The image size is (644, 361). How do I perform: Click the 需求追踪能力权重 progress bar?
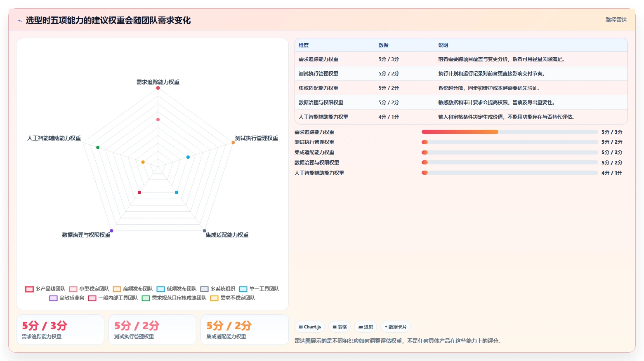(510, 132)
